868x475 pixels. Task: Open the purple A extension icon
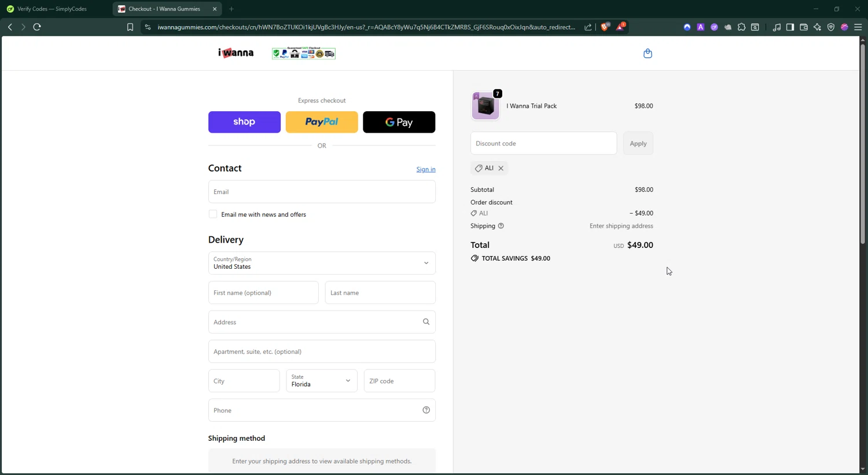point(701,27)
